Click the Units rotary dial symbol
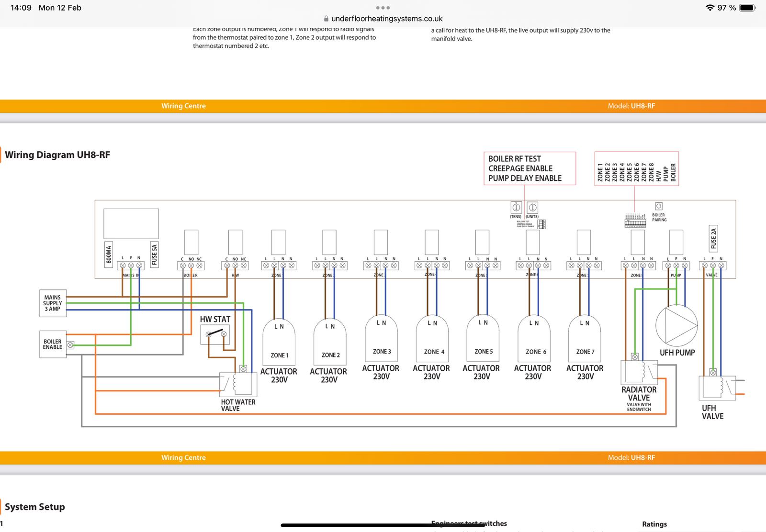This screenshot has height=532, width=766. [x=532, y=207]
